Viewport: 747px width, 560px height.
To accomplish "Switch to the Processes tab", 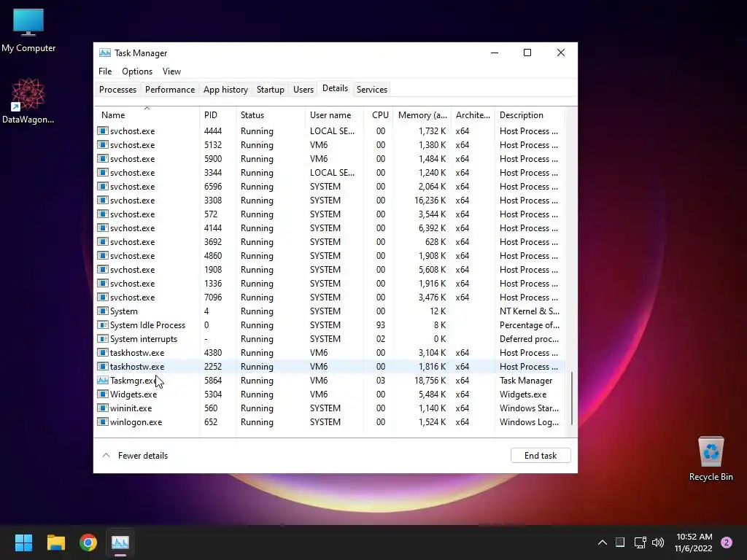I will [x=117, y=90].
